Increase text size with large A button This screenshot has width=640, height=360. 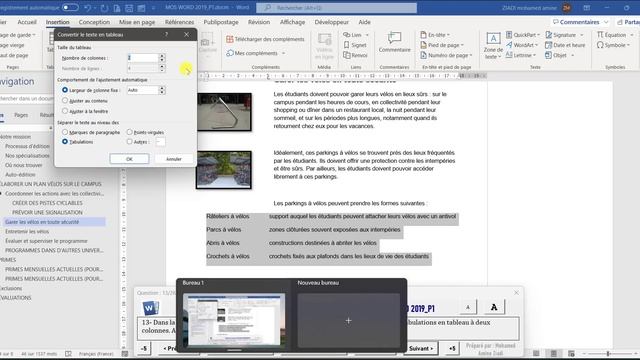click(494, 307)
